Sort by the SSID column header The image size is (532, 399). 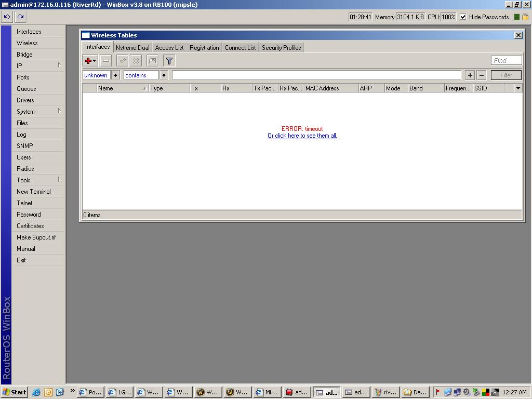[488, 88]
